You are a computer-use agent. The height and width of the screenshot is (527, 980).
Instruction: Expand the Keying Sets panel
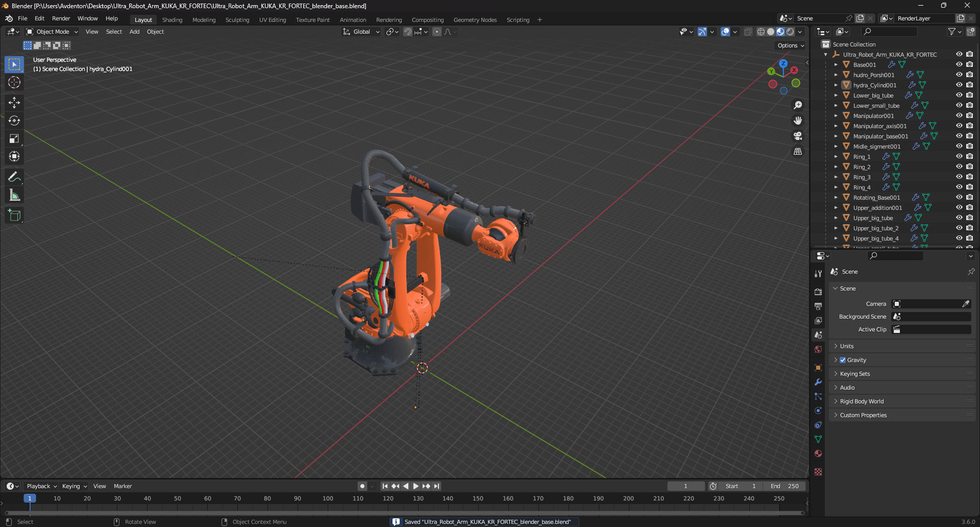902,374
